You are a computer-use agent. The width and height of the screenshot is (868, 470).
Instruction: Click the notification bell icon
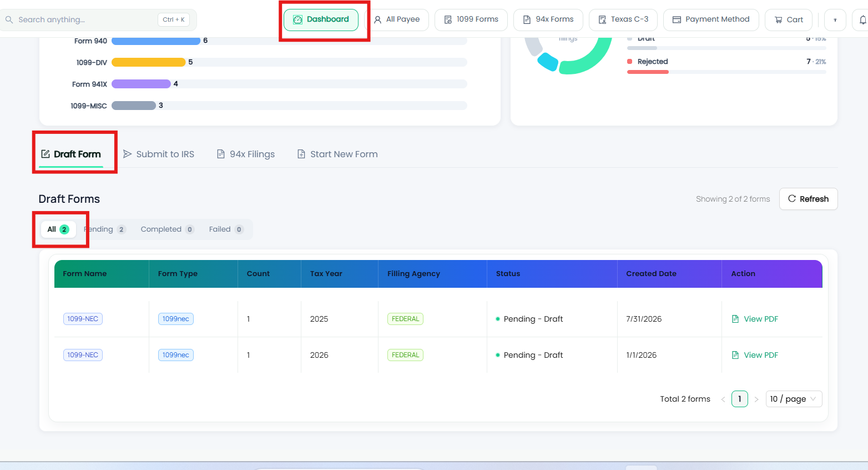tap(863, 20)
